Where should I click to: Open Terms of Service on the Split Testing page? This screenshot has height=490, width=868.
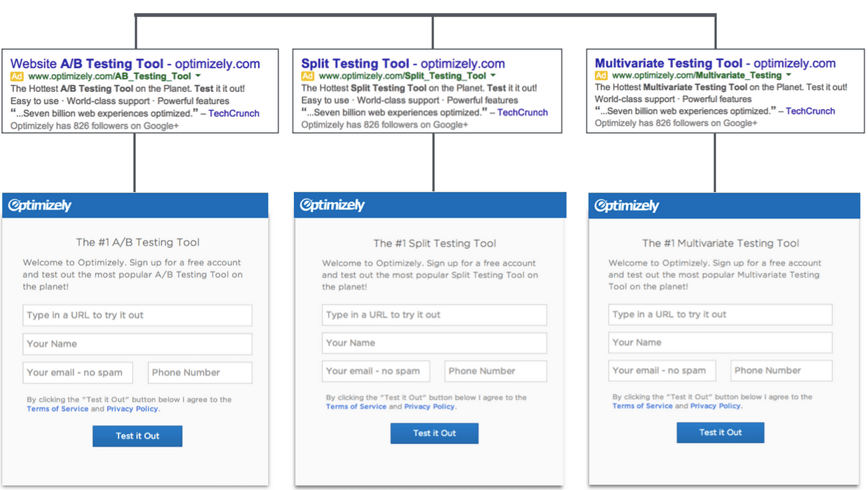pos(356,407)
